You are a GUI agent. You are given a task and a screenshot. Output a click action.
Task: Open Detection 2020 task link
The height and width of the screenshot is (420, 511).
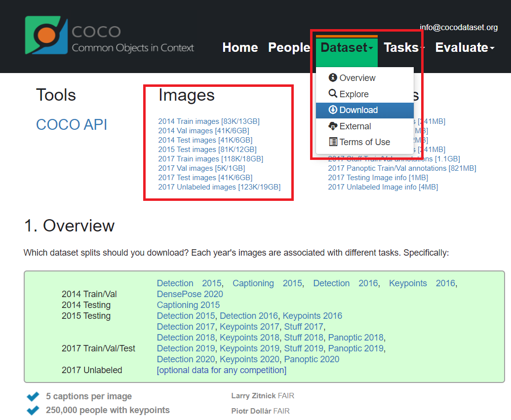(186, 359)
